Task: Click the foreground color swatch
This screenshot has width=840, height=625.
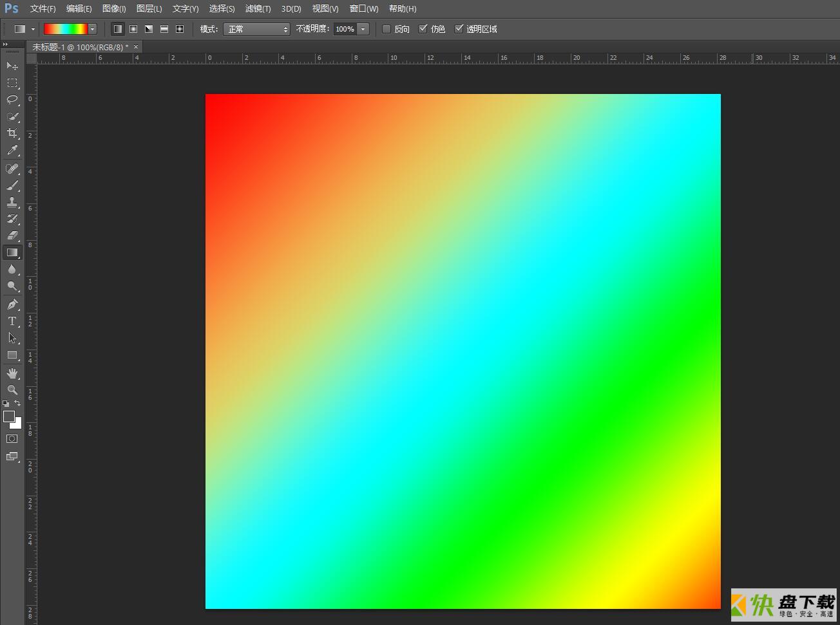Action: 8,416
